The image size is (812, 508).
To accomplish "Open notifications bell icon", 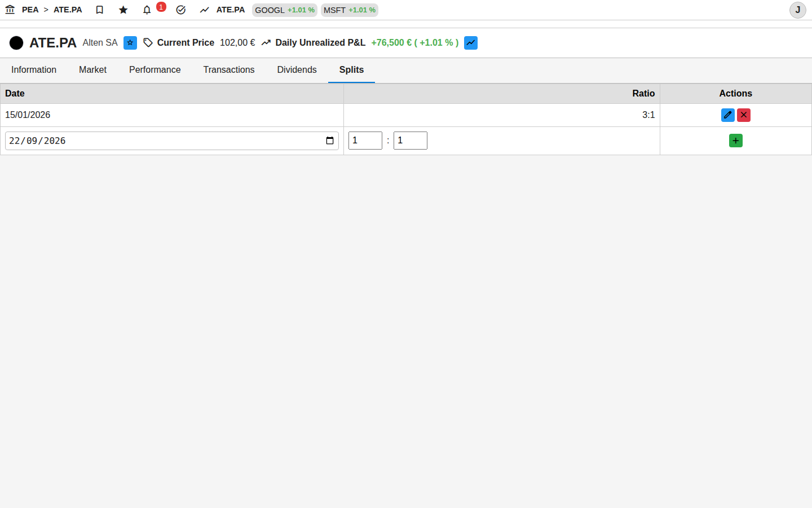I will click(x=147, y=10).
